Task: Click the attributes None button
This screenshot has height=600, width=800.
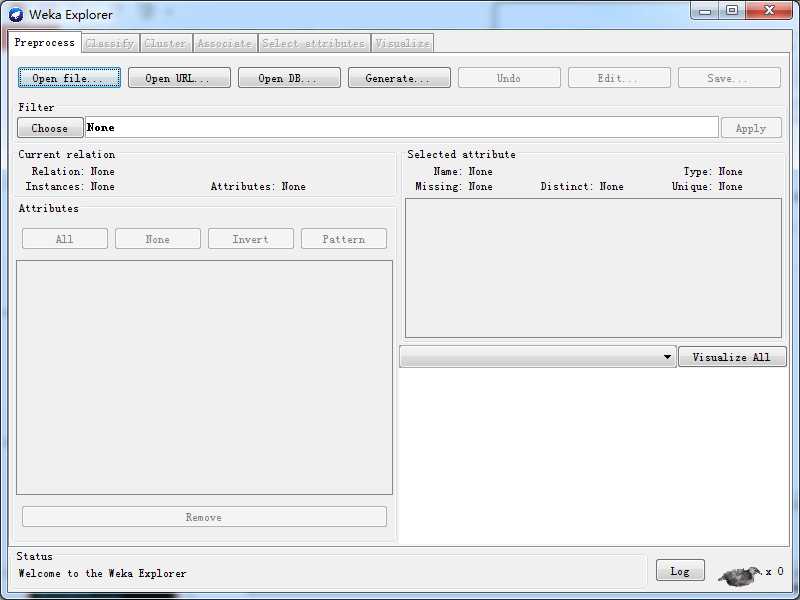Action: 158,239
